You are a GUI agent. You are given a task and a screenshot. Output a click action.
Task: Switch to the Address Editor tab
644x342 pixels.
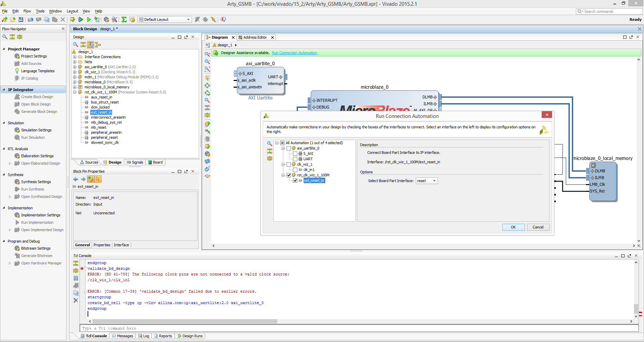[x=255, y=37]
